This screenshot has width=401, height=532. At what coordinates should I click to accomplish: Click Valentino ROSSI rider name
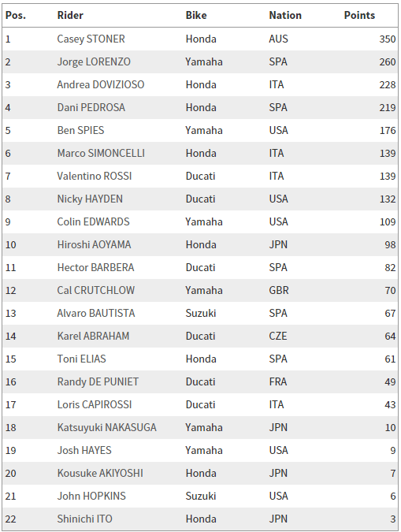[95, 176]
